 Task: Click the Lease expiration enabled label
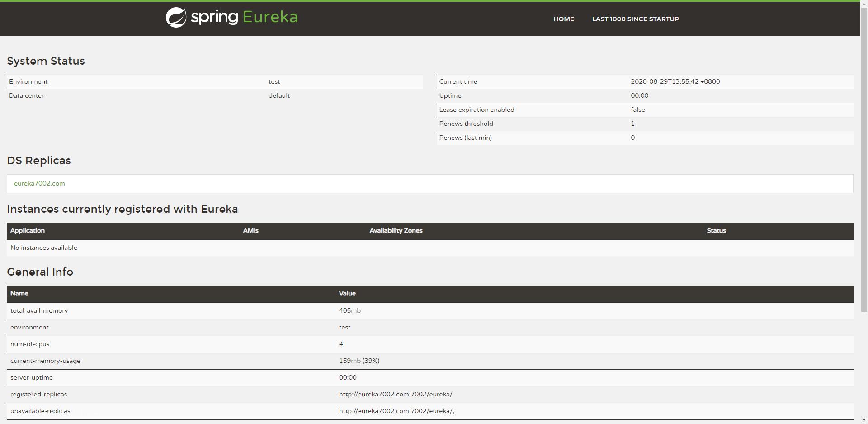point(476,110)
